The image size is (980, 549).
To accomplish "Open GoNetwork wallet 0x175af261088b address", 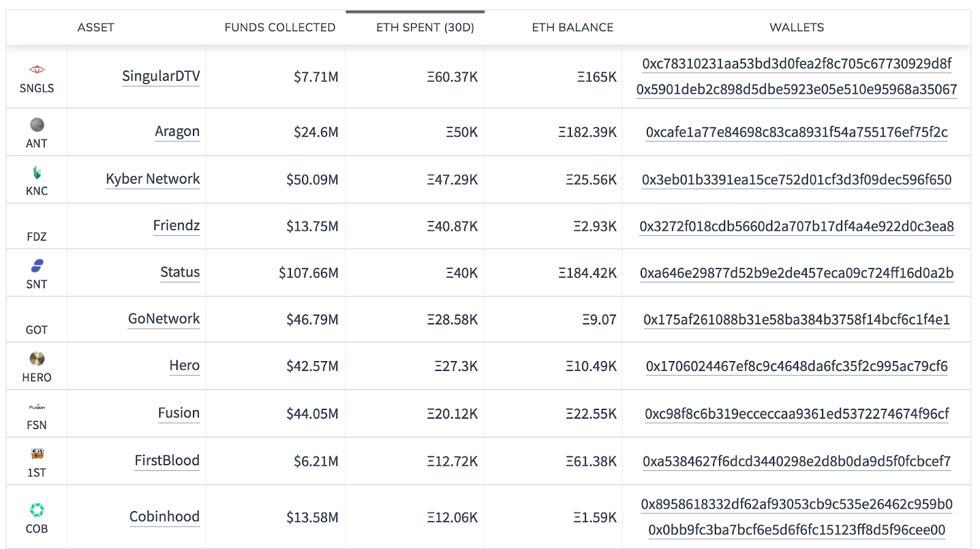I will [797, 319].
